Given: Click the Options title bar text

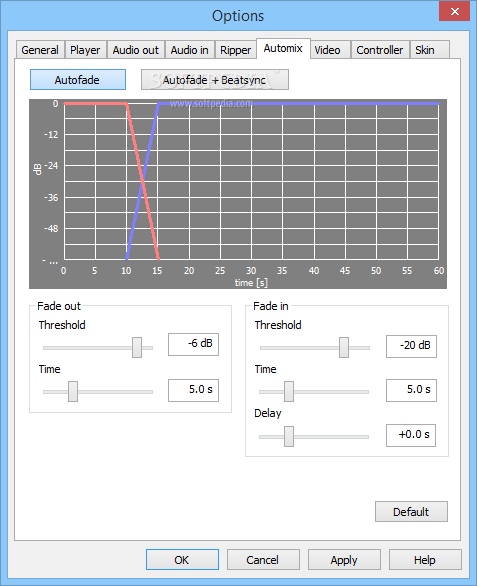Looking at the screenshot, I should 238,16.
